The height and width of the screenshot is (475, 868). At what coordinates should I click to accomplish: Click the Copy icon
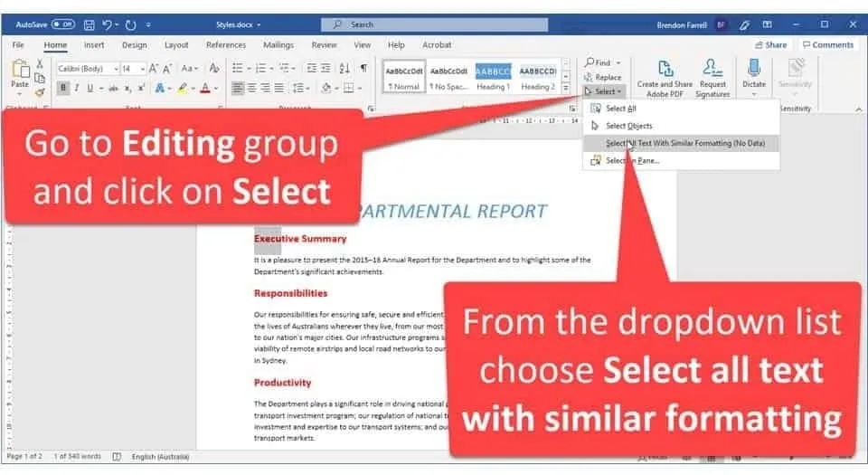pos(39,78)
